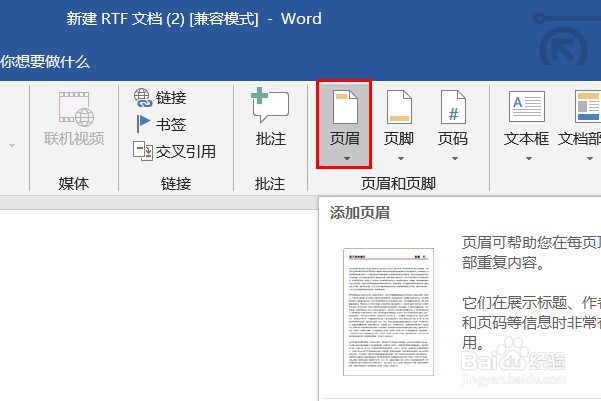This screenshot has width=601, height=401.
Task: Open dropdown arrow left of 媒体 group
Action: pyautogui.click(x=12, y=146)
